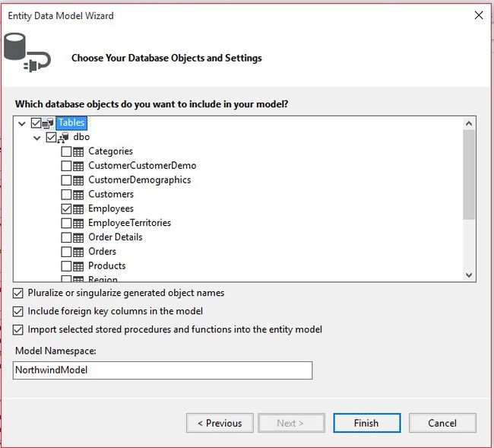Check the CustomerCustomerDemo checkbox
The width and height of the screenshot is (494, 448).
click(66, 166)
